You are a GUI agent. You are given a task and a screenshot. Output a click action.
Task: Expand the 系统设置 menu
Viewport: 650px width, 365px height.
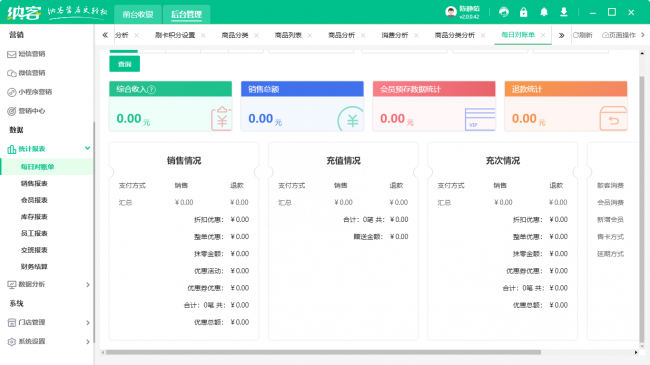click(x=87, y=342)
